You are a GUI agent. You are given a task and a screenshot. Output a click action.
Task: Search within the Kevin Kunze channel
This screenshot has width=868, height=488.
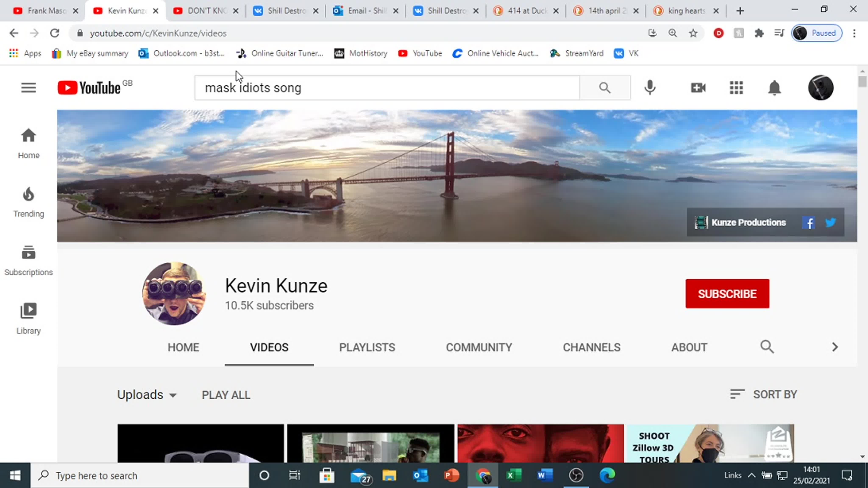[x=767, y=347]
